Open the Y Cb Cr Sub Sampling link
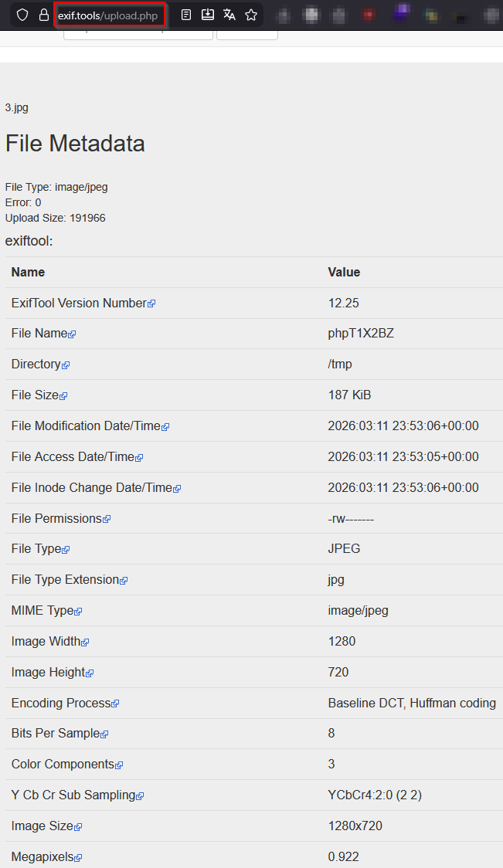Image resolution: width=503 pixels, height=868 pixels. point(71,795)
